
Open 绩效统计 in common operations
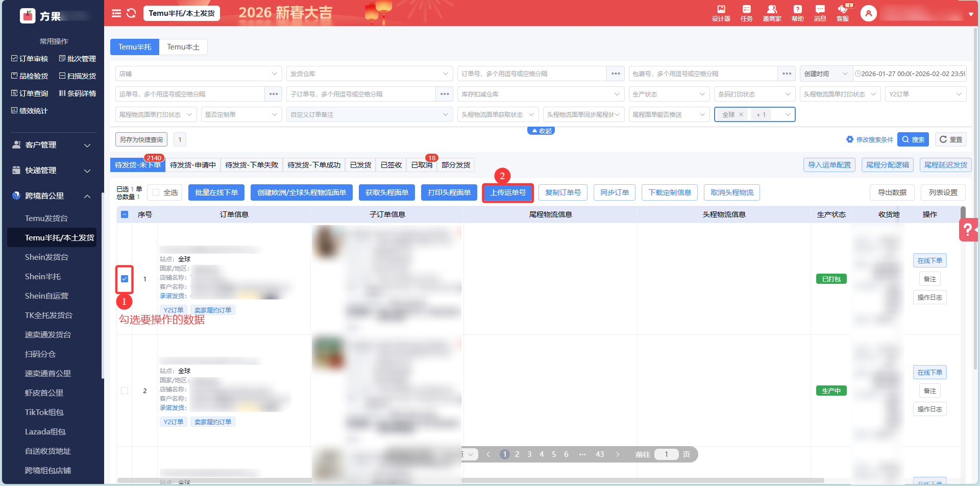click(30, 111)
